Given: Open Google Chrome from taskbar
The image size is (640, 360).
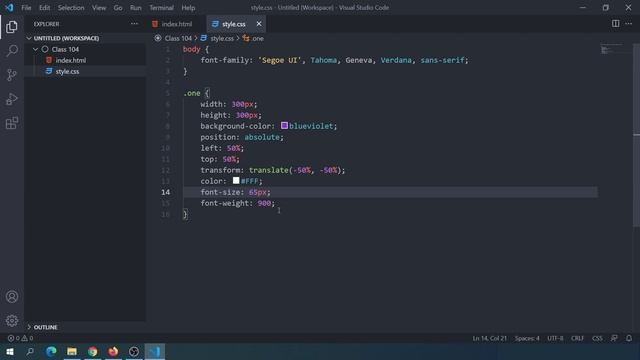Looking at the screenshot, I should coord(93,351).
